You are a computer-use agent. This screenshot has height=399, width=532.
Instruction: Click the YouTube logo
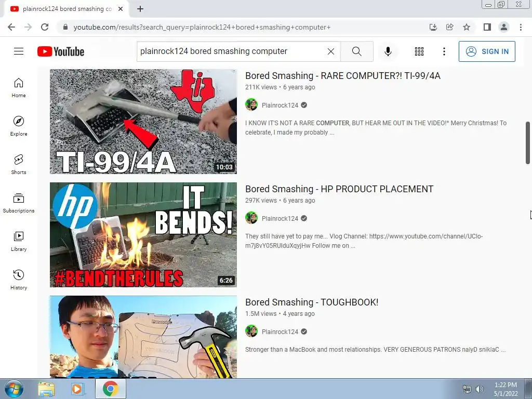[x=61, y=51]
